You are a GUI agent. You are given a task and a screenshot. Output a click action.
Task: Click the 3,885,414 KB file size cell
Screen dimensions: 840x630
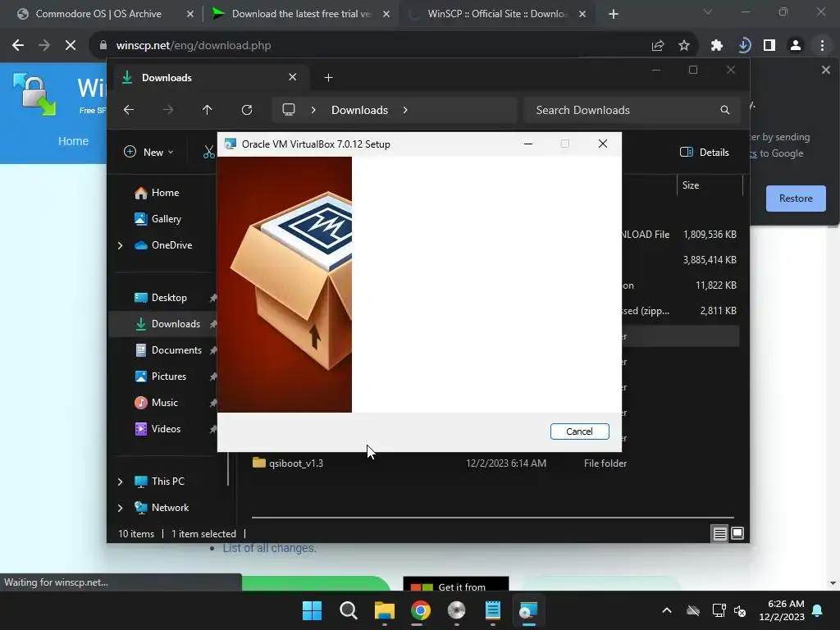[710, 260]
